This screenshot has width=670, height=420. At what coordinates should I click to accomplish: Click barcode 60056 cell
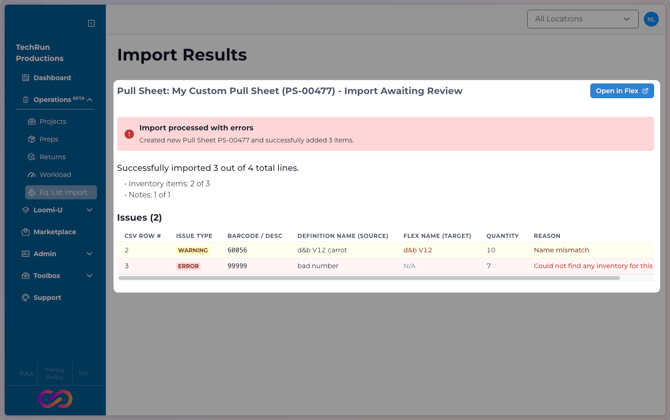[237, 250]
